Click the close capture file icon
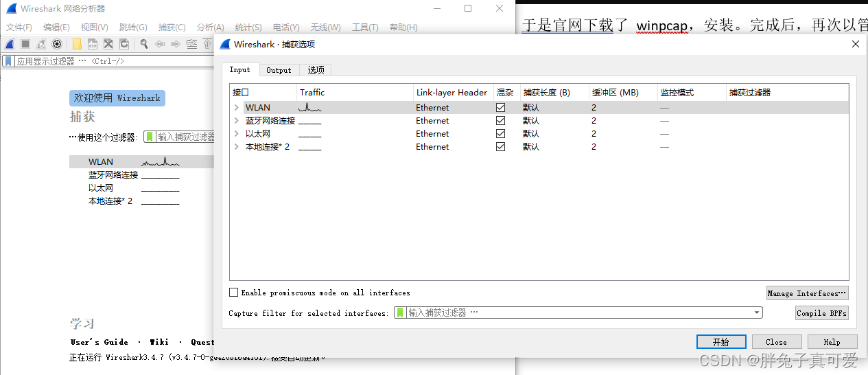The image size is (868, 375). click(108, 44)
